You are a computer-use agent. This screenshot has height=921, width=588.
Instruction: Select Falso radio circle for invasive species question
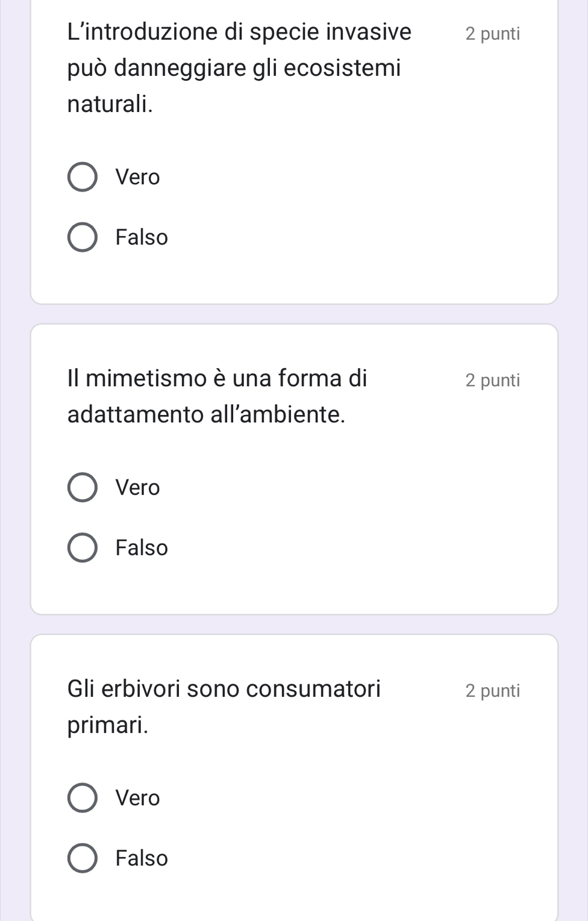tap(82, 237)
